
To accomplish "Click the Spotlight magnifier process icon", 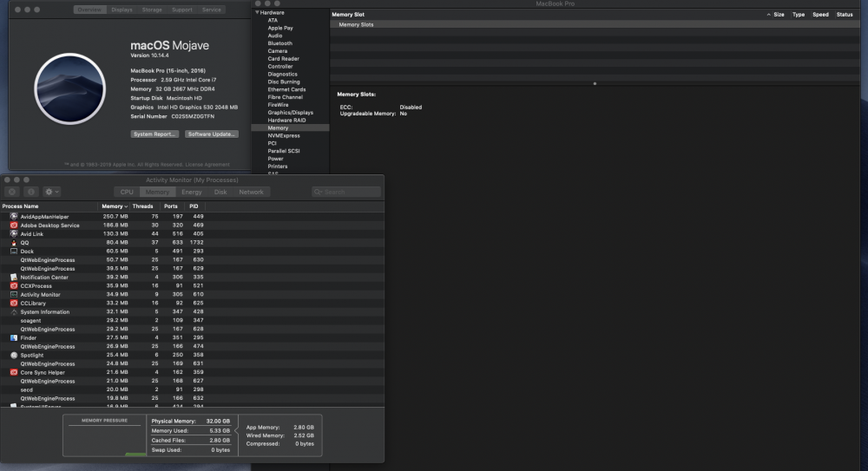I will click(14, 356).
